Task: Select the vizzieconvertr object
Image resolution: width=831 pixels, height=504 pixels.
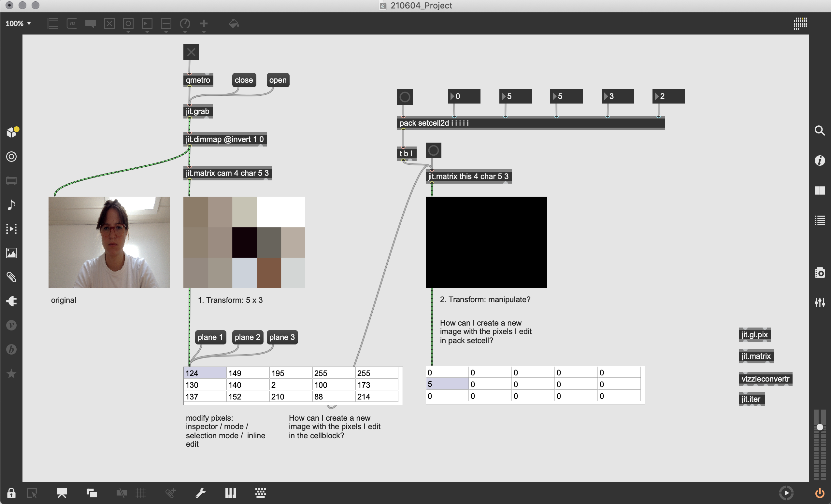Action: (765, 379)
